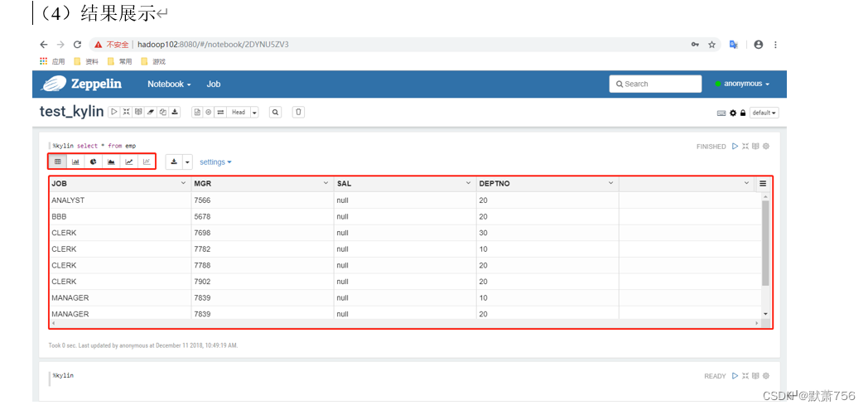Open settings gear of the FINISHED paragraph

[766, 146]
